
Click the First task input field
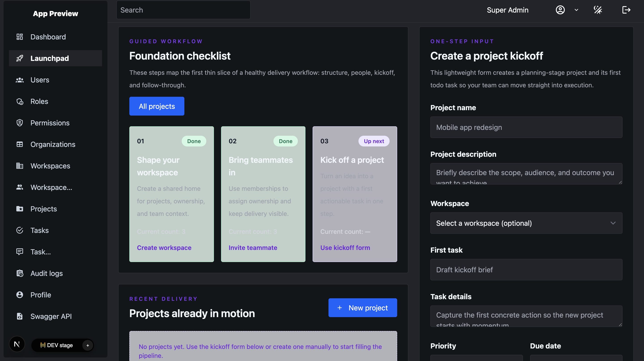point(526,270)
